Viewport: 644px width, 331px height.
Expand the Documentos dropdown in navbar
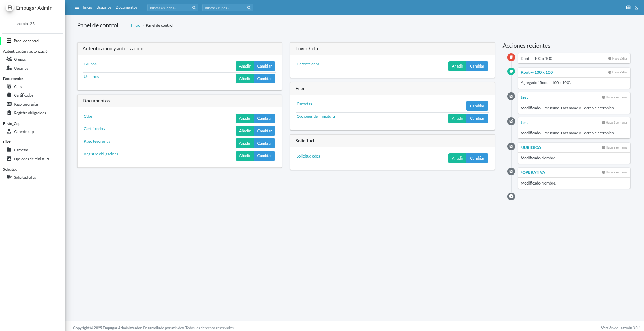[128, 7]
